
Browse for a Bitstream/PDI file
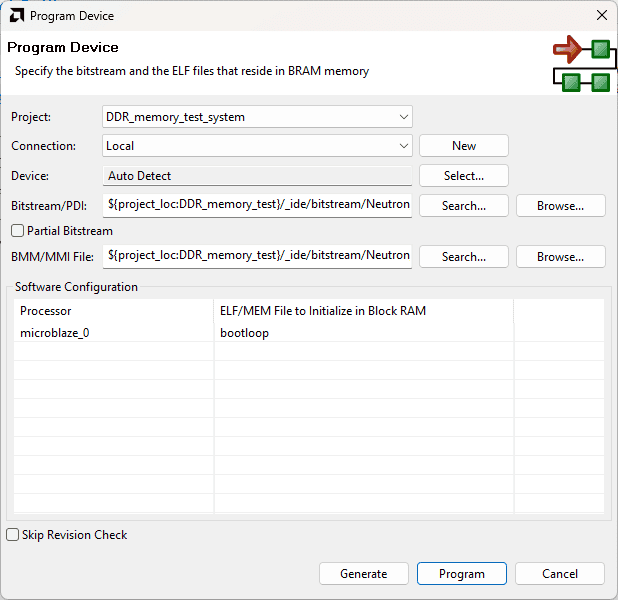point(560,206)
